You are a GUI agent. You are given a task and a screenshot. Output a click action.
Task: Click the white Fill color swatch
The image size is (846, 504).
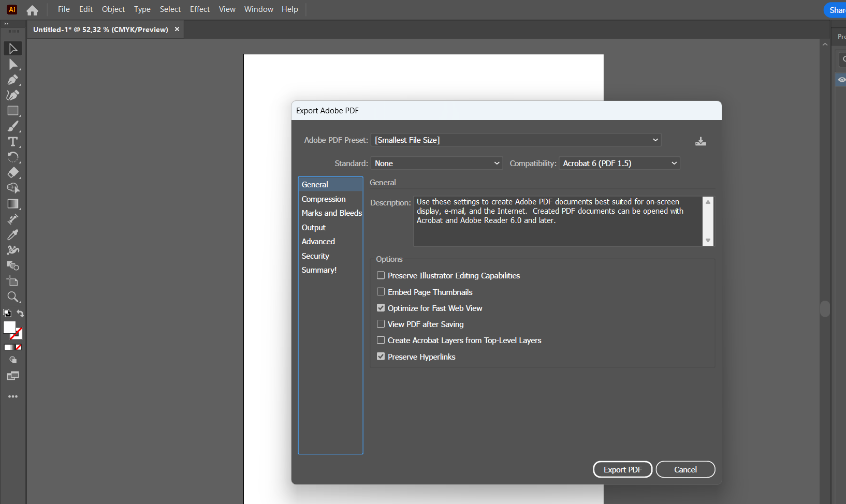point(9,327)
